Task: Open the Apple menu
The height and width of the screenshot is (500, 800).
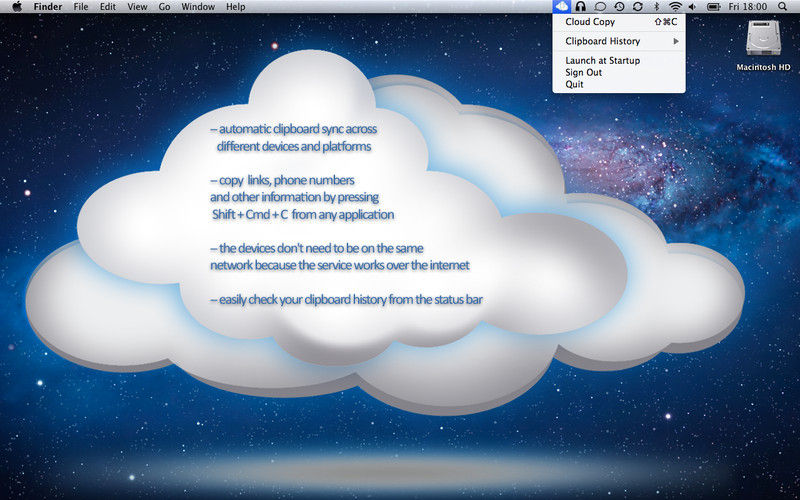Action: tap(16, 7)
